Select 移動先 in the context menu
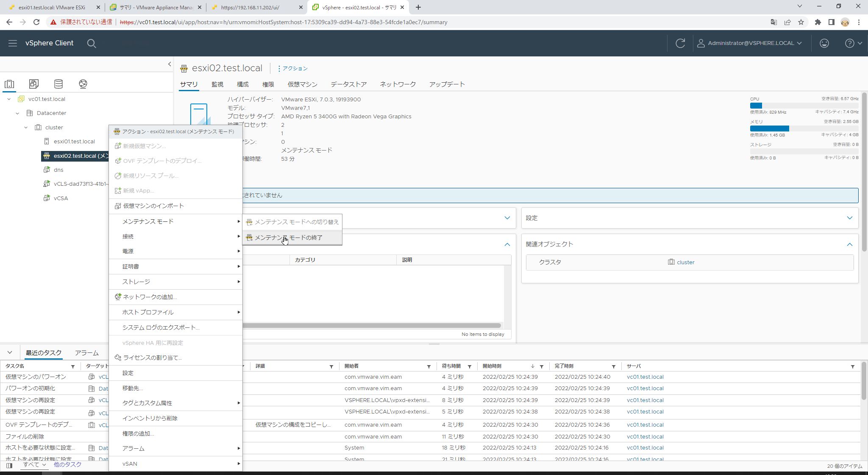Image resolution: width=868 pixels, height=475 pixels. click(x=175, y=388)
